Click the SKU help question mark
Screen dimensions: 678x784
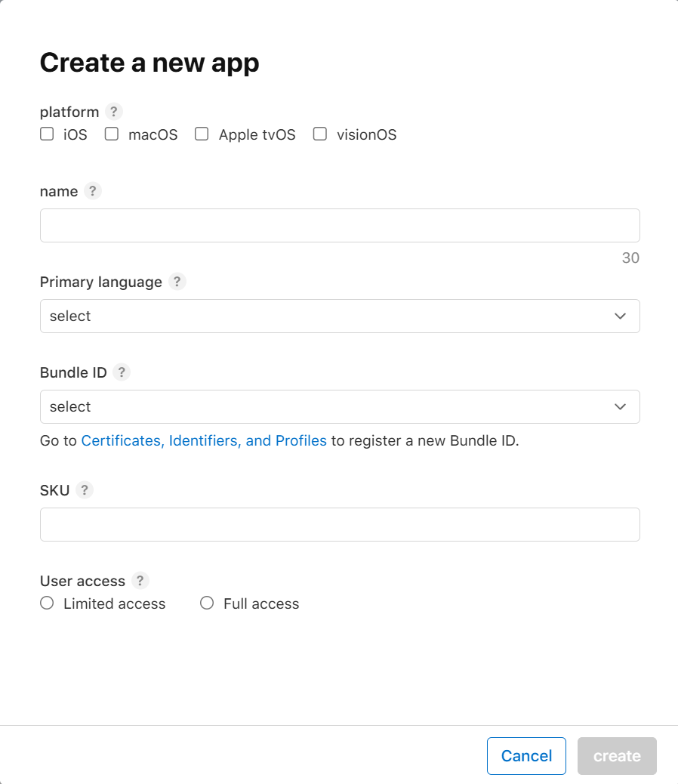coord(85,490)
